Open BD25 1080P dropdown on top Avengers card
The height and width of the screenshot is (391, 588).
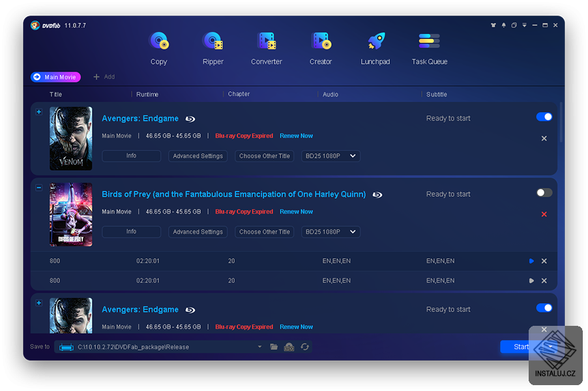coord(331,156)
